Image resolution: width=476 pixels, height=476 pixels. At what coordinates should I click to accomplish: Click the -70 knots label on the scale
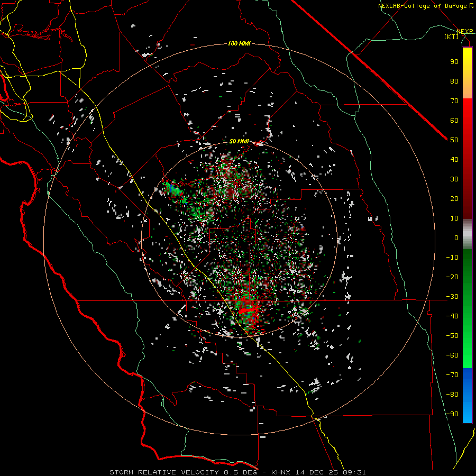452,374
